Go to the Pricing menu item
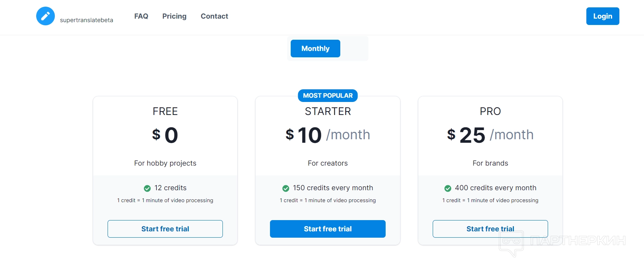 point(174,16)
